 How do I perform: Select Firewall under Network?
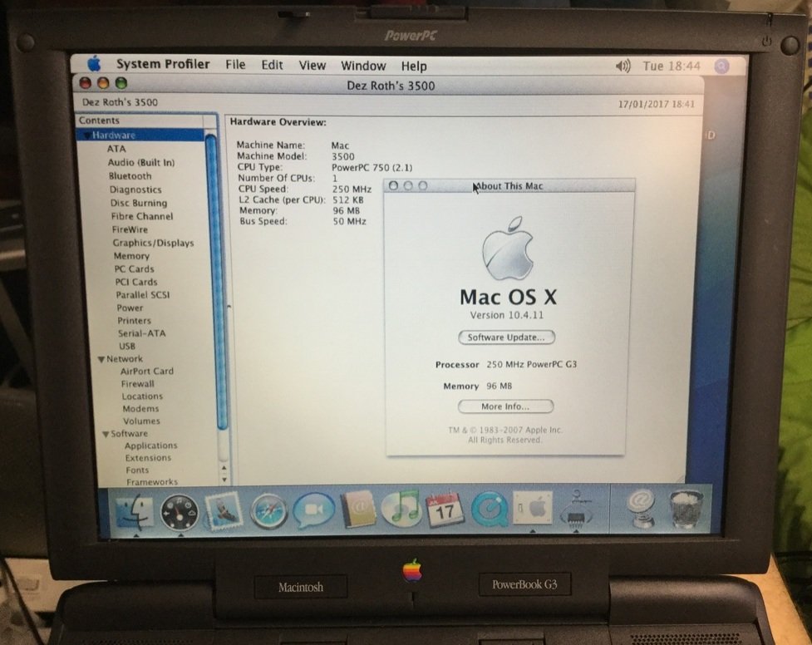click(x=138, y=384)
